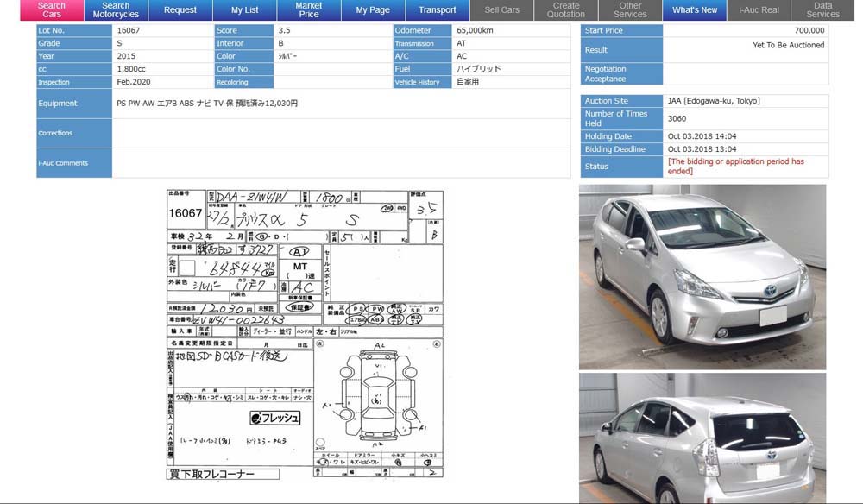Viewport: 863px width, 504px height.
Task: Click the Negotiation Acceptance label cell
Action: [621, 73]
